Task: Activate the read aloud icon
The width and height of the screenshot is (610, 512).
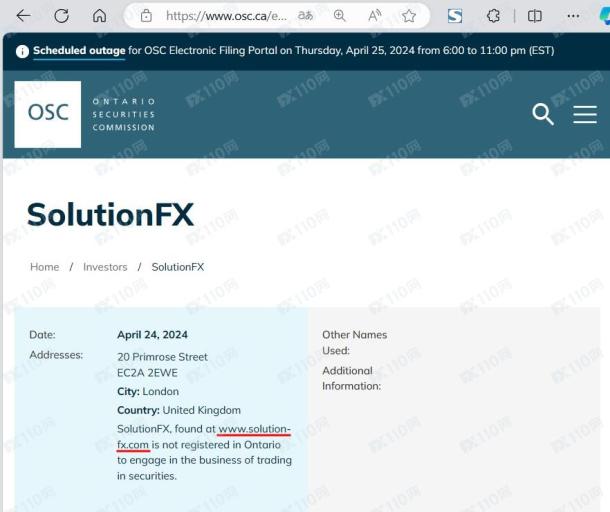Action: click(x=374, y=16)
